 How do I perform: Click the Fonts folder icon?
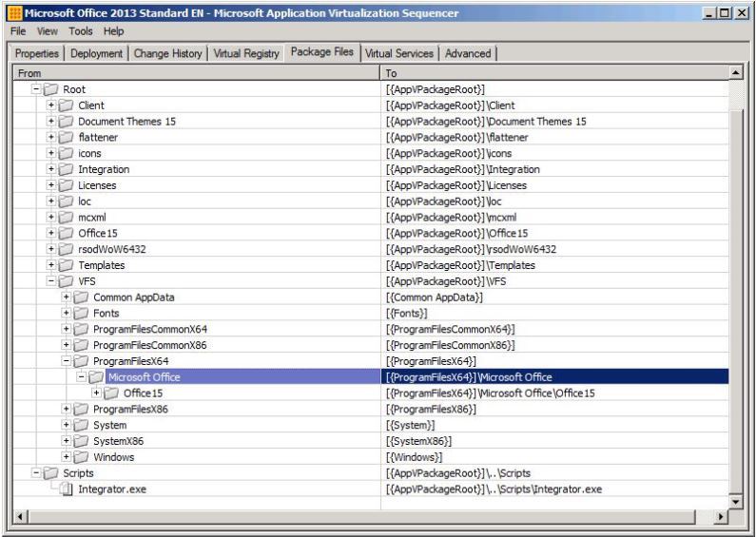point(81,313)
